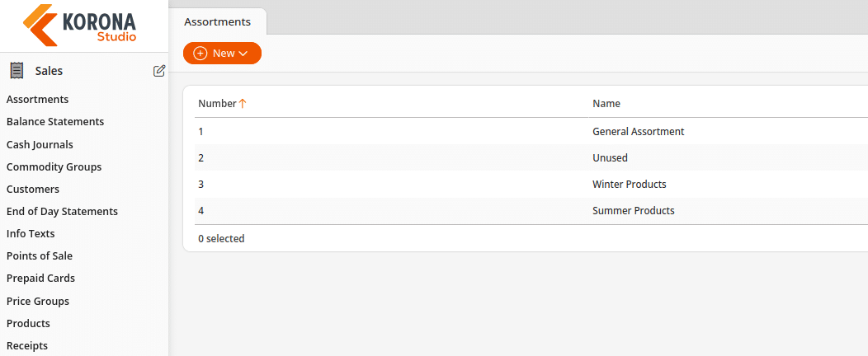Expand the New button dropdown chevron

click(x=243, y=54)
